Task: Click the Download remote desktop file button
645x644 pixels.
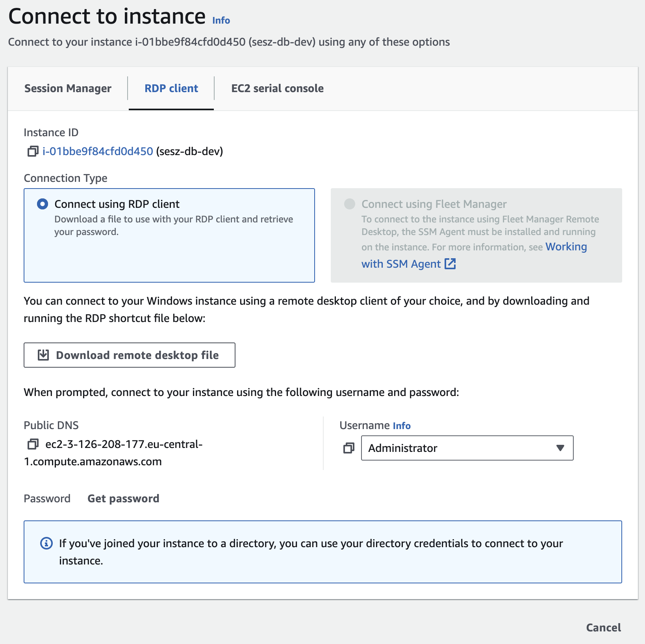Action: (130, 355)
